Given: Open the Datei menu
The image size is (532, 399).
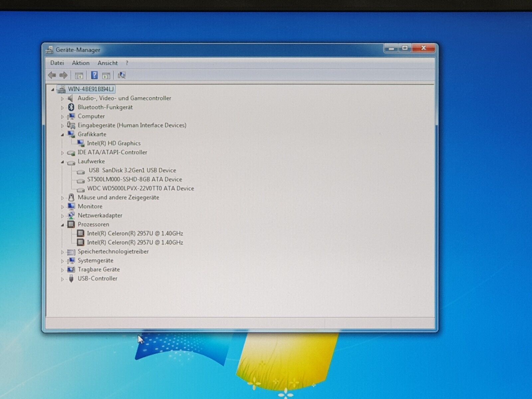Looking at the screenshot, I should [x=57, y=63].
